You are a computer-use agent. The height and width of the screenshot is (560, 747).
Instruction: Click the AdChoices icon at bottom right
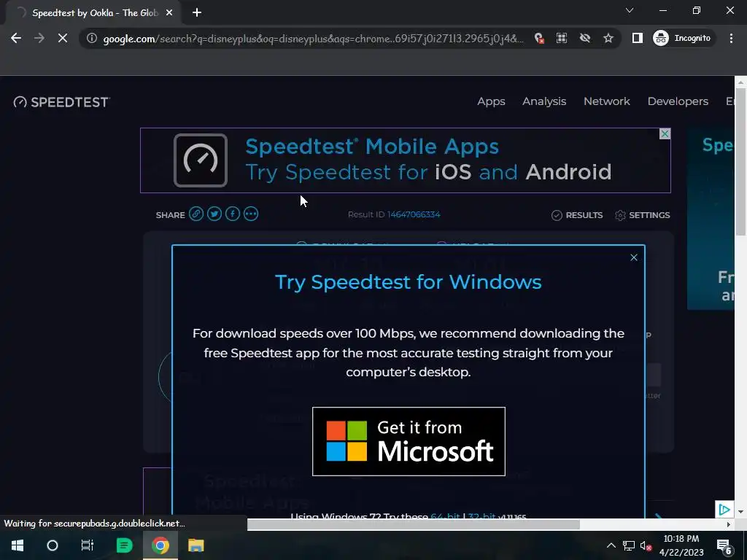(724, 510)
